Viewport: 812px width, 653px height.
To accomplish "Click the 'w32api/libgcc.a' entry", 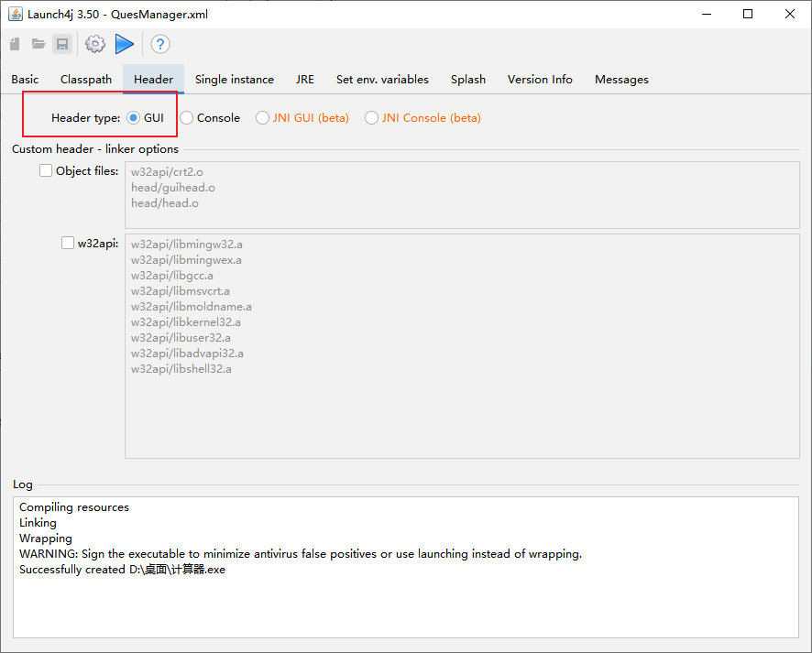I will [x=172, y=276].
